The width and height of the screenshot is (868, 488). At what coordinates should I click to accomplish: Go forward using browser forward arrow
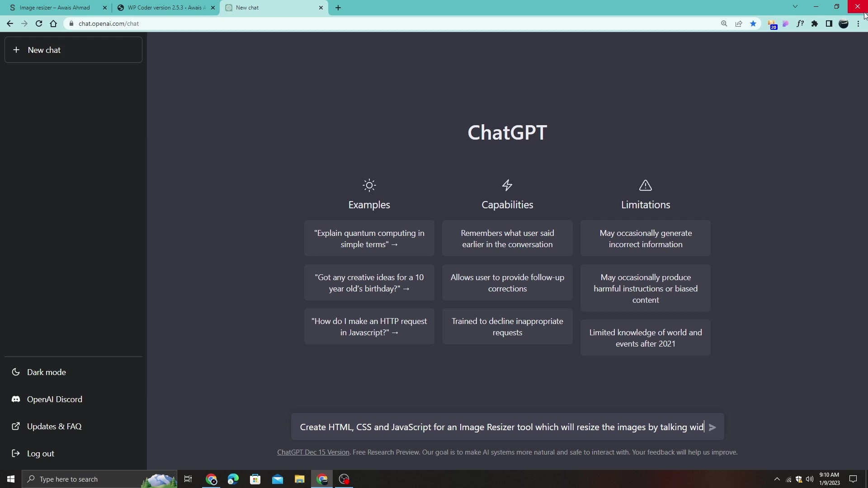24,24
